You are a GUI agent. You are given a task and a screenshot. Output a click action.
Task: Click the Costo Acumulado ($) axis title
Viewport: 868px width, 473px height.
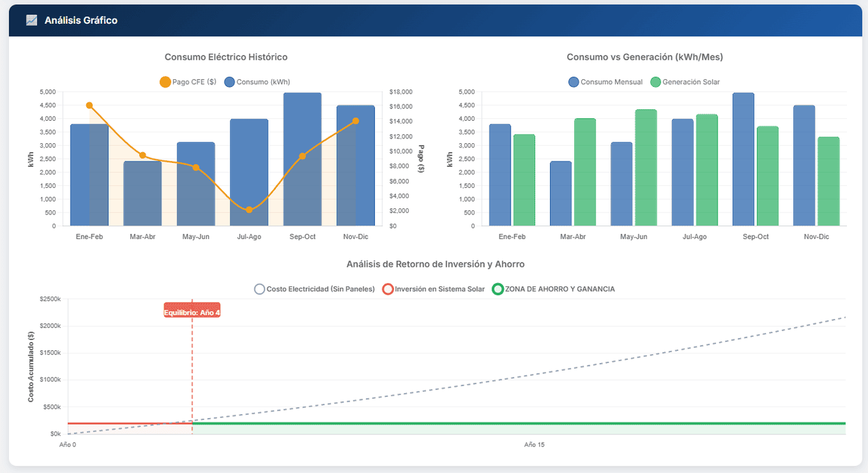31,366
